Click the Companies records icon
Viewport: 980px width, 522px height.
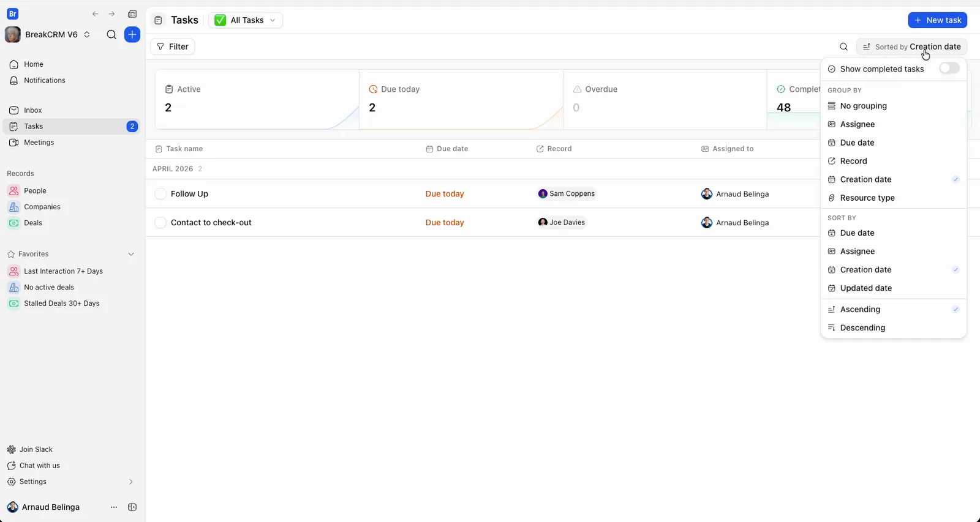pyautogui.click(x=14, y=207)
